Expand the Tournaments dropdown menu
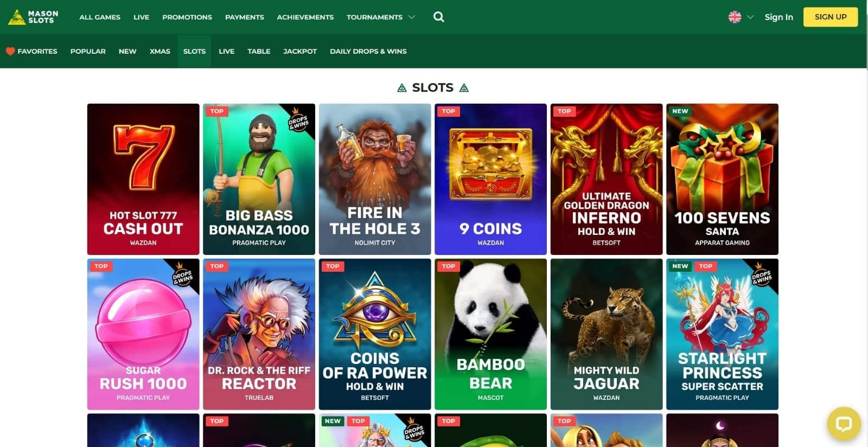Viewport: 868px width, 447px height. click(x=381, y=17)
